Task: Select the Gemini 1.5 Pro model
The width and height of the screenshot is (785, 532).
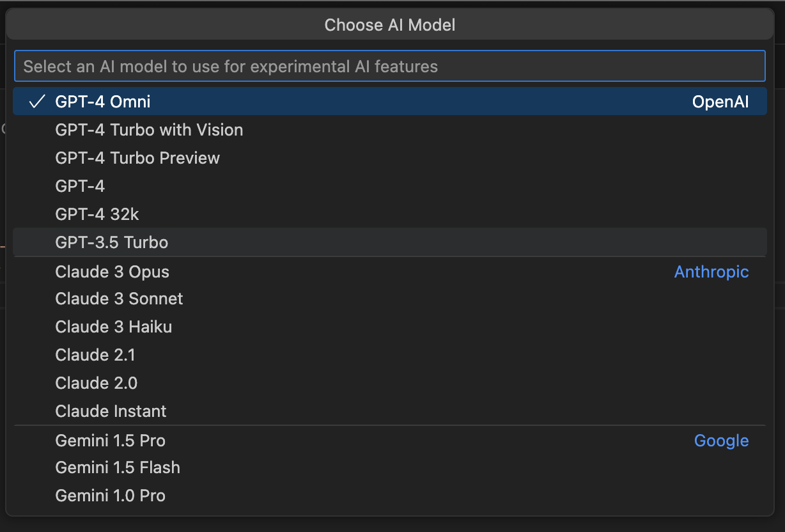Action: (110, 441)
